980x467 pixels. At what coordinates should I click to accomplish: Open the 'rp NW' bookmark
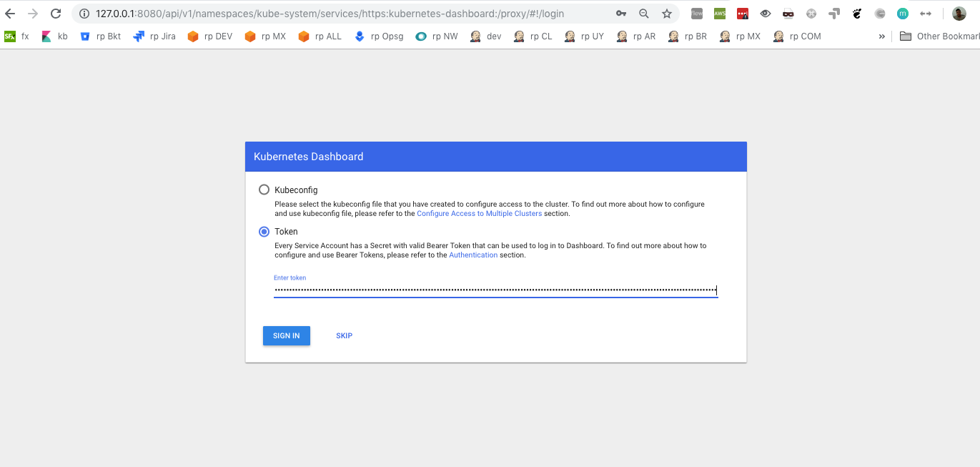pyautogui.click(x=437, y=36)
